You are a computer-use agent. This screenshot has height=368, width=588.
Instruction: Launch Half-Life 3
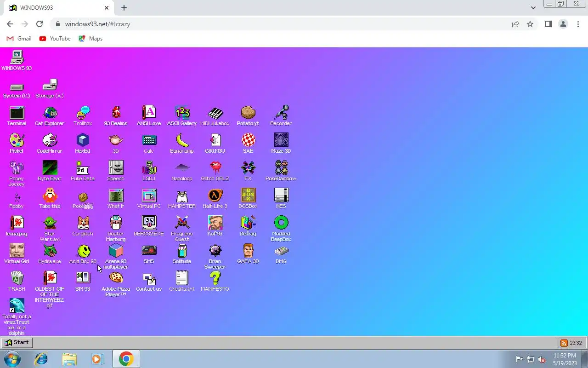215,198
